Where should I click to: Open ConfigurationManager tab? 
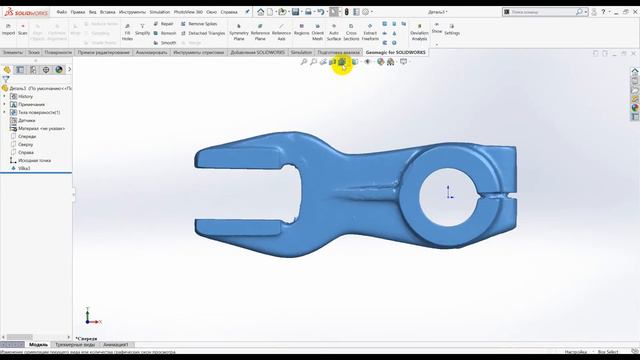33,70
